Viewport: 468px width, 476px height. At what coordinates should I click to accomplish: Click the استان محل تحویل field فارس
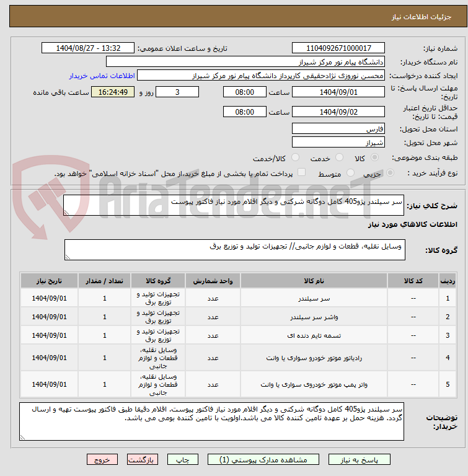pyautogui.click(x=338, y=128)
